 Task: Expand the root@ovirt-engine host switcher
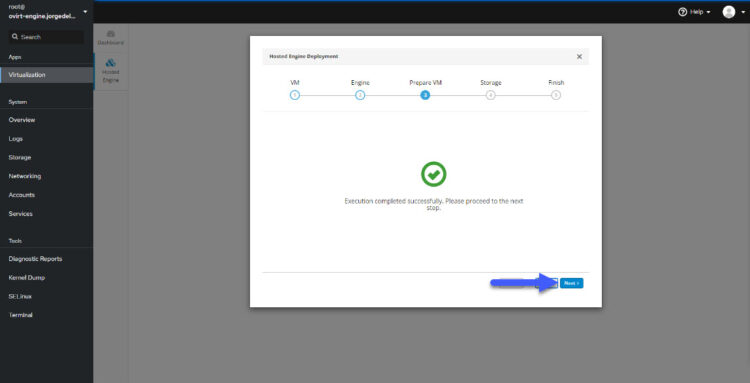tap(46, 11)
